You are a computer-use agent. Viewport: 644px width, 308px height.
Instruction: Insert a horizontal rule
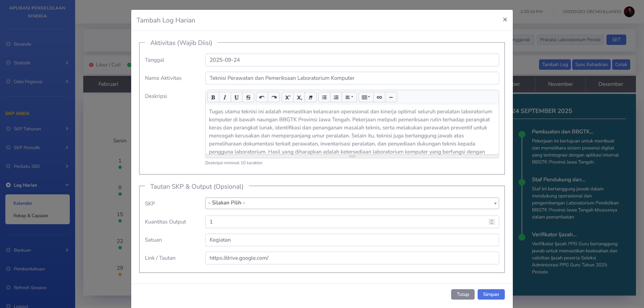(391, 97)
